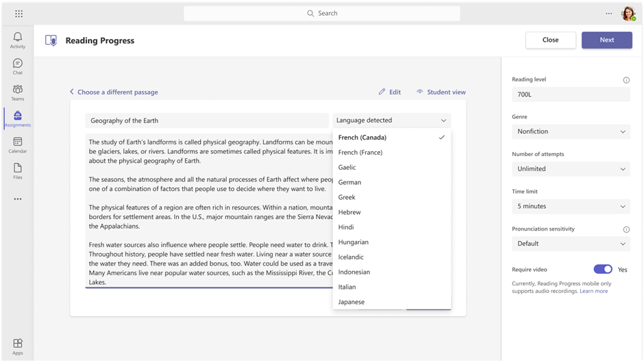Click the Edit pencil icon
Viewport: 644px width, 362px height.
pyautogui.click(x=382, y=92)
